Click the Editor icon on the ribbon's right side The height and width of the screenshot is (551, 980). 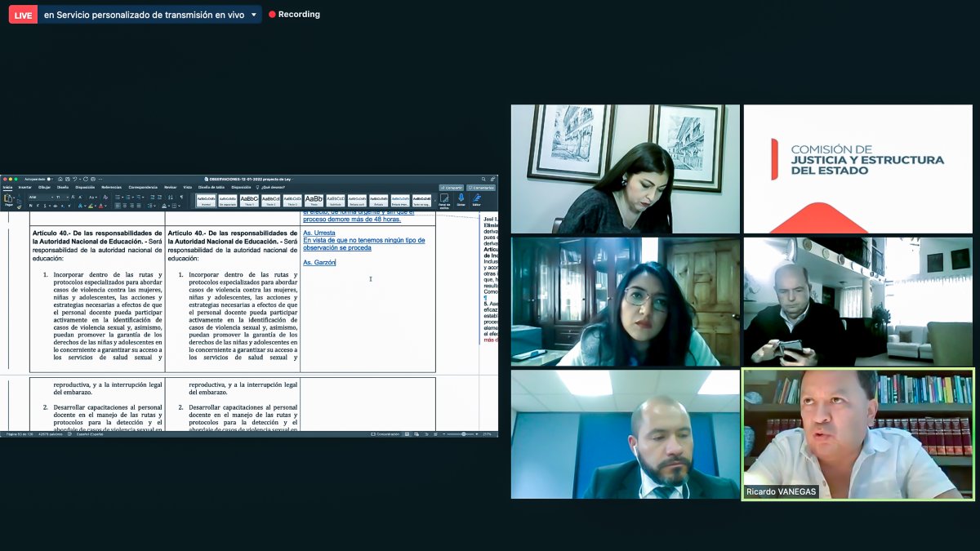click(x=477, y=198)
